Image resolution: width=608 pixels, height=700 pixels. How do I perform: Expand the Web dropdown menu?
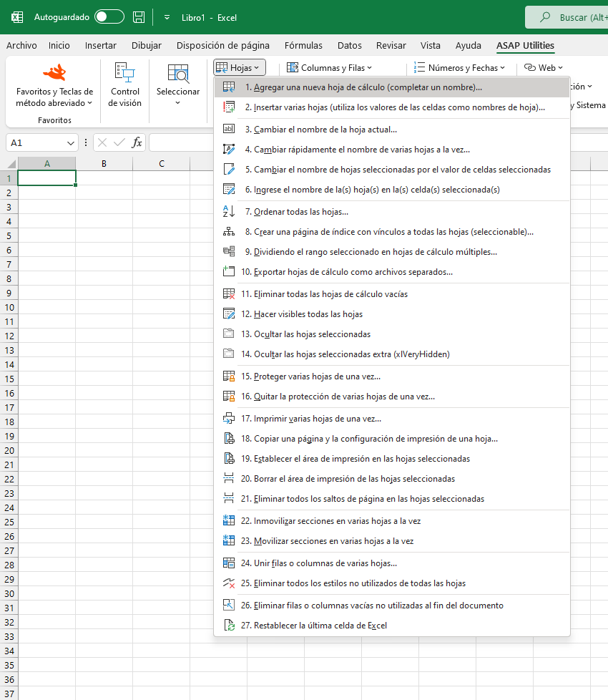click(x=544, y=68)
